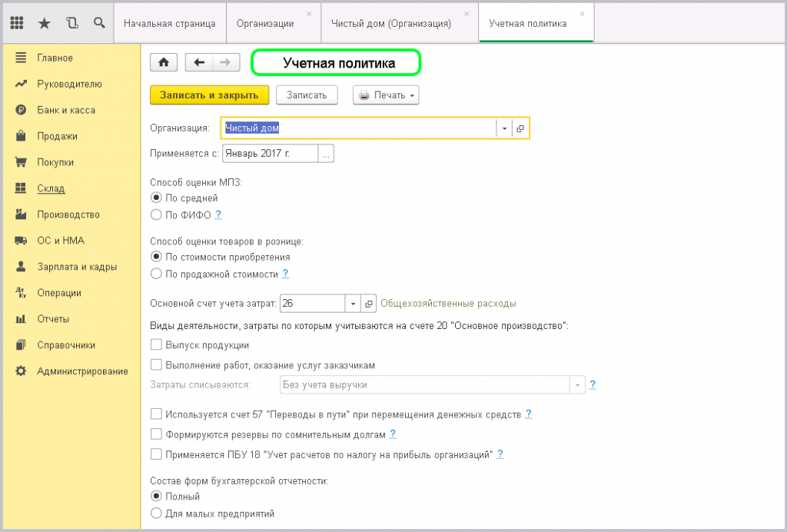Image resolution: width=787 pixels, height=532 pixels.
Task: Click the Руководителю chart icon
Action: 21,84
